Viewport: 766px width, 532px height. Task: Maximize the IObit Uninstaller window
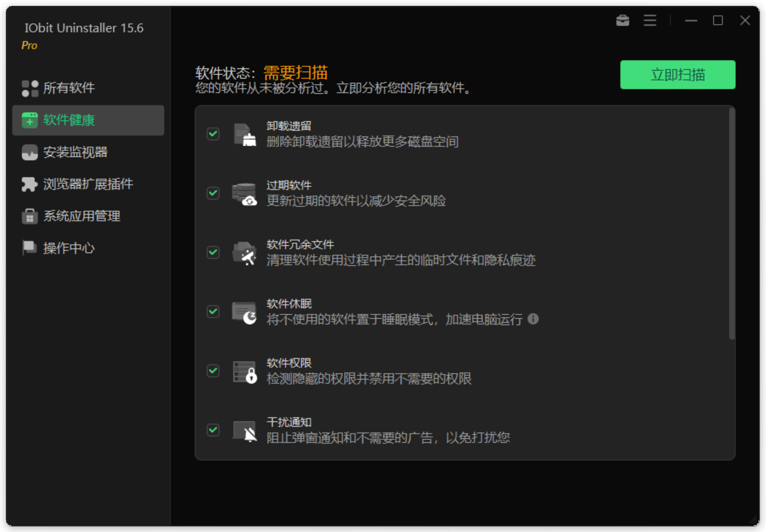(x=718, y=20)
